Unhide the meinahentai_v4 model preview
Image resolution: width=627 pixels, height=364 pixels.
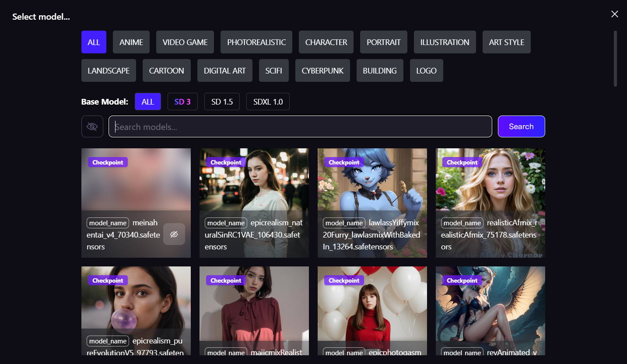174,234
